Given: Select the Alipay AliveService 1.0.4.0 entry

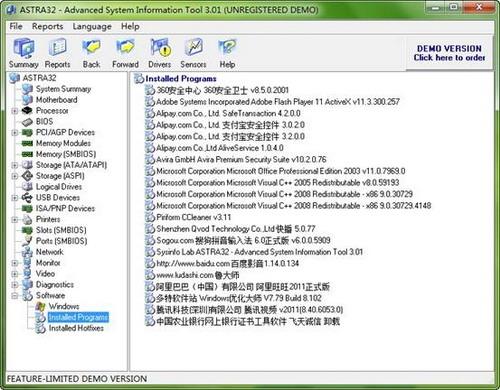Looking at the screenshot, I should 220,148.
